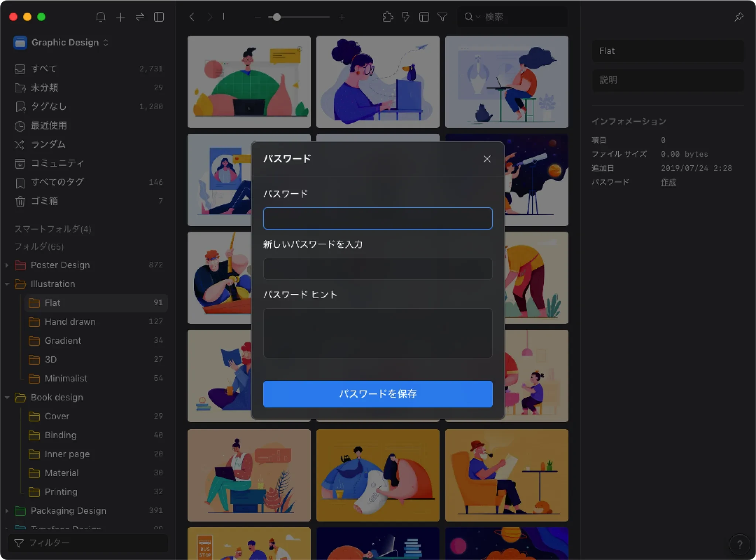Adjust the thumbnail size slider

pos(299,17)
